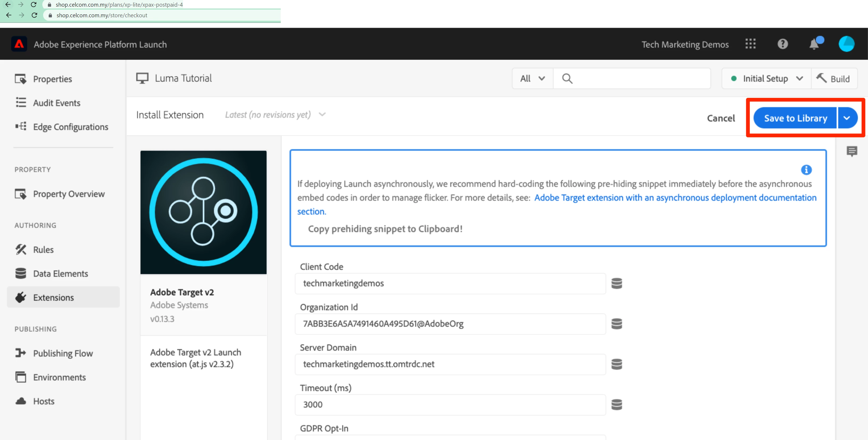This screenshot has width=868, height=440.
Task: Open data element picker for Server Domain
Action: click(617, 364)
